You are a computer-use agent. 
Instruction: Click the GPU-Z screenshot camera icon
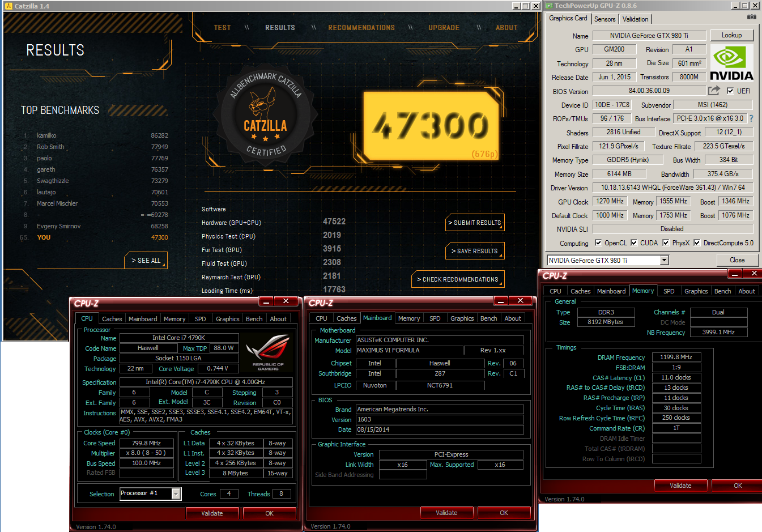pyautogui.click(x=751, y=17)
